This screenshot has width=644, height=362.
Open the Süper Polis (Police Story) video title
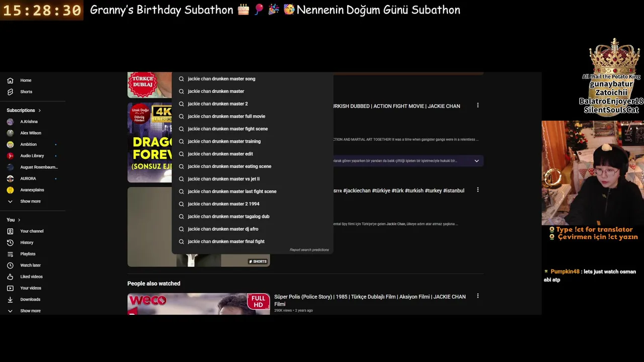pos(370,300)
